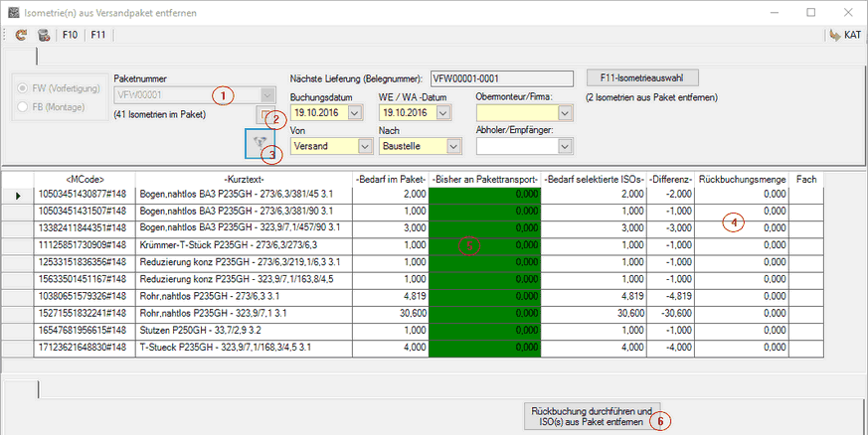
Task: Open the Buchungsdatum date picker dropdown
Action: [363, 113]
